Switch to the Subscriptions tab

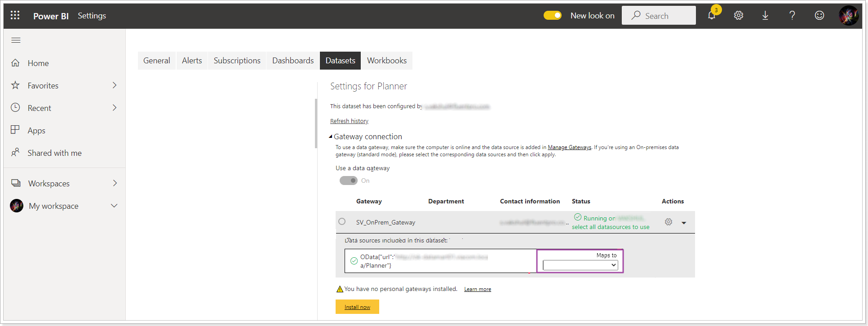tap(237, 61)
